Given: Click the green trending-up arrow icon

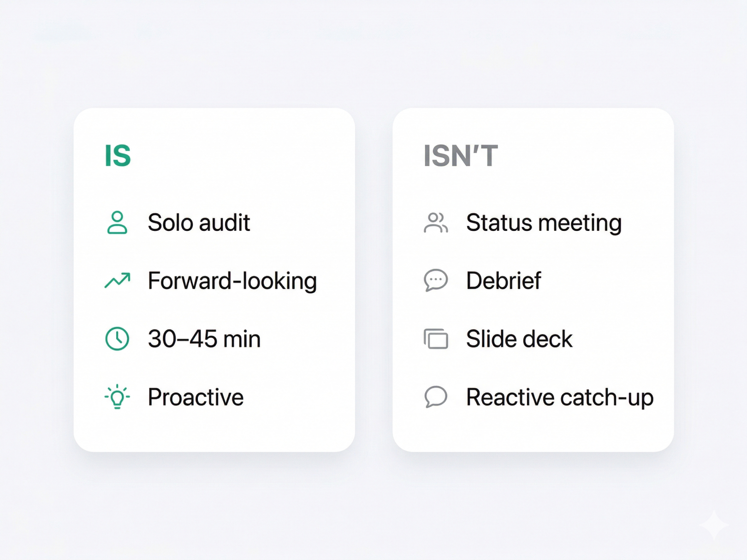Looking at the screenshot, I should pos(117,280).
